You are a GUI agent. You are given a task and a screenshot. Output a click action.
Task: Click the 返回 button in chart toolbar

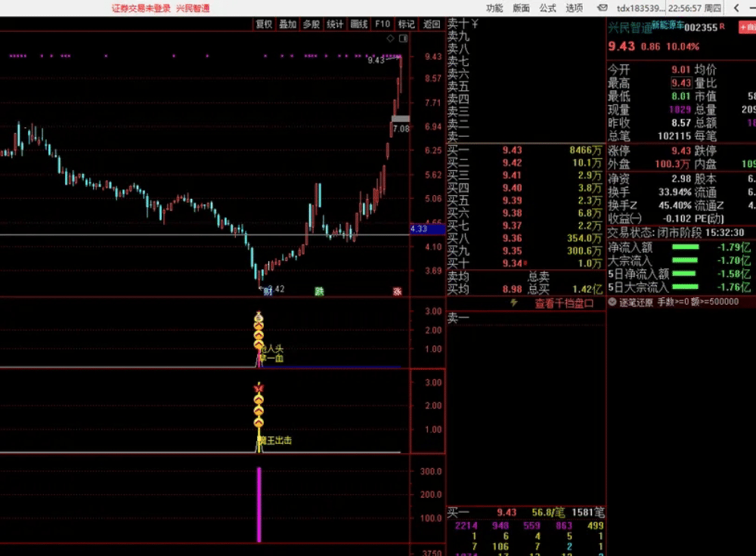pyautogui.click(x=432, y=24)
